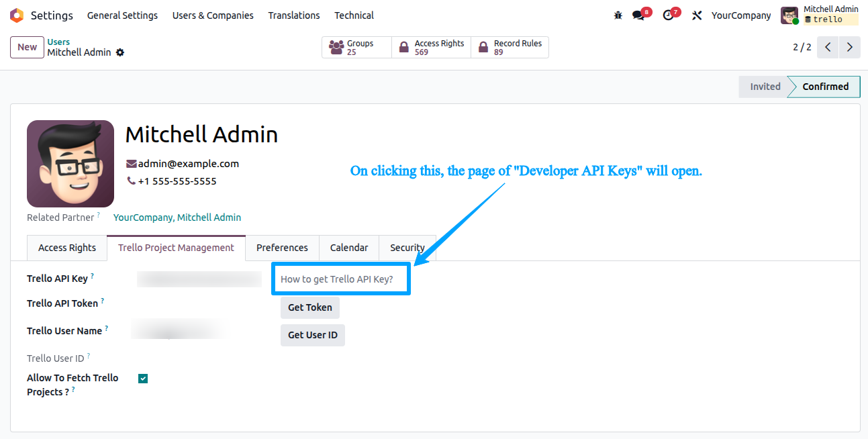
Task: Open the activities clock icon
Action: click(668, 15)
